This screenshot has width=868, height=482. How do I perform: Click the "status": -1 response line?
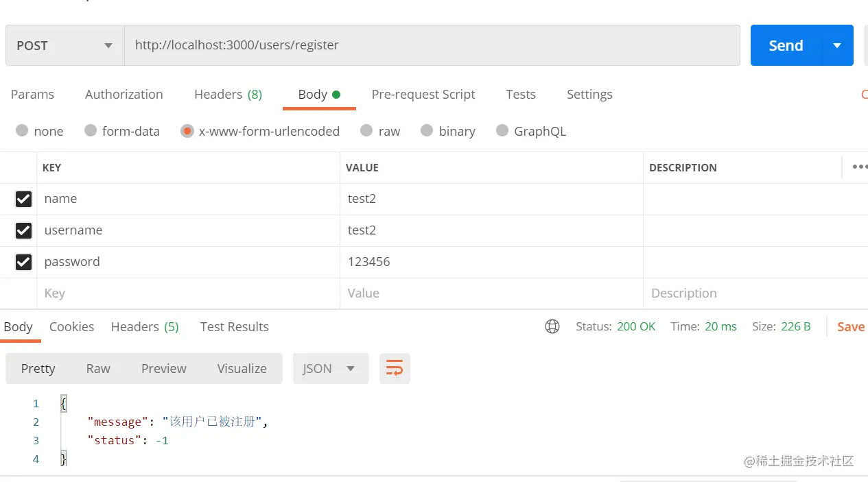pyautogui.click(x=128, y=440)
